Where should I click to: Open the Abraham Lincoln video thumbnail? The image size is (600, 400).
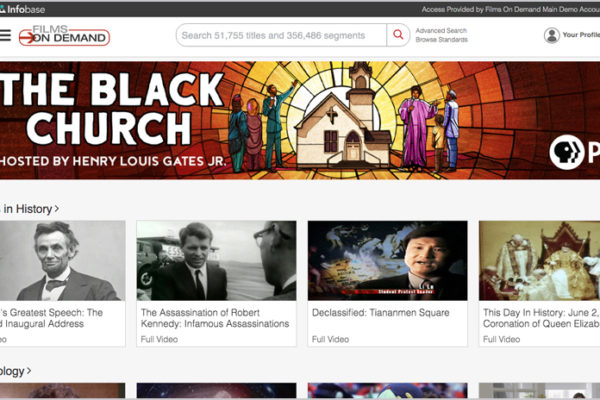(x=62, y=260)
